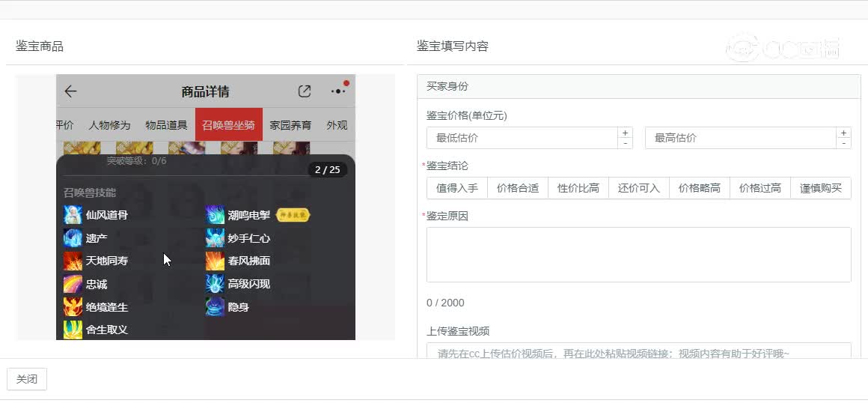Screen dimensions: 868x403
Task: Switch to the 外观 tab
Action: [x=337, y=125]
